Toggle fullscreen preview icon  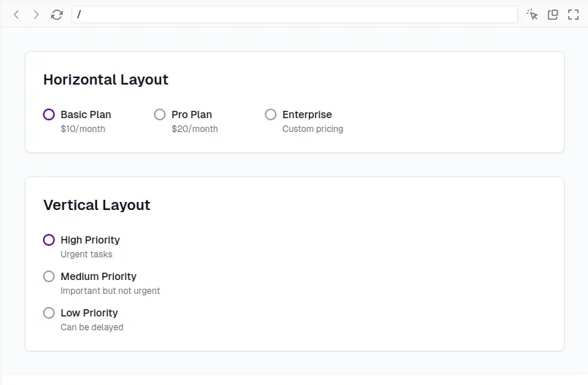[573, 15]
